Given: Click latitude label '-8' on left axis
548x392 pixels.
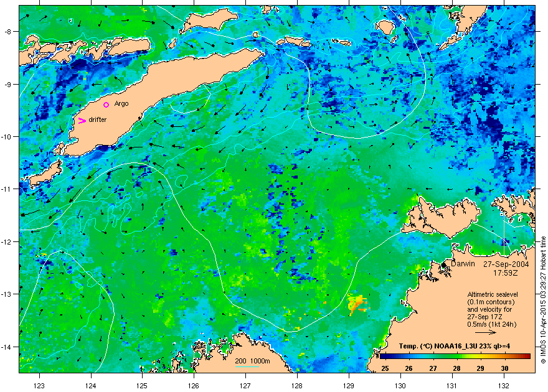Looking at the screenshot, I should [x=8, y=32].
